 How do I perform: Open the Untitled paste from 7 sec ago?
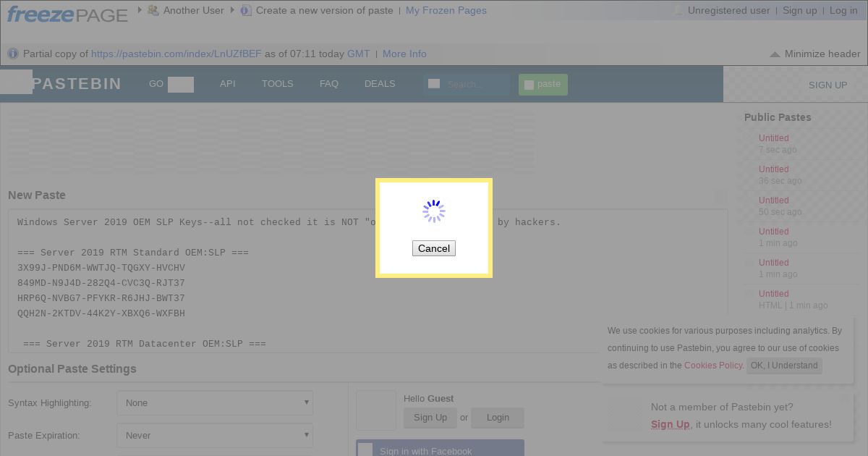tap(773, 138)
